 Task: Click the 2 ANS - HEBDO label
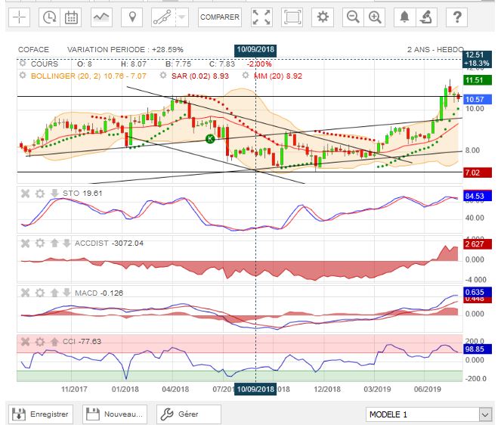tap(435, 50)
